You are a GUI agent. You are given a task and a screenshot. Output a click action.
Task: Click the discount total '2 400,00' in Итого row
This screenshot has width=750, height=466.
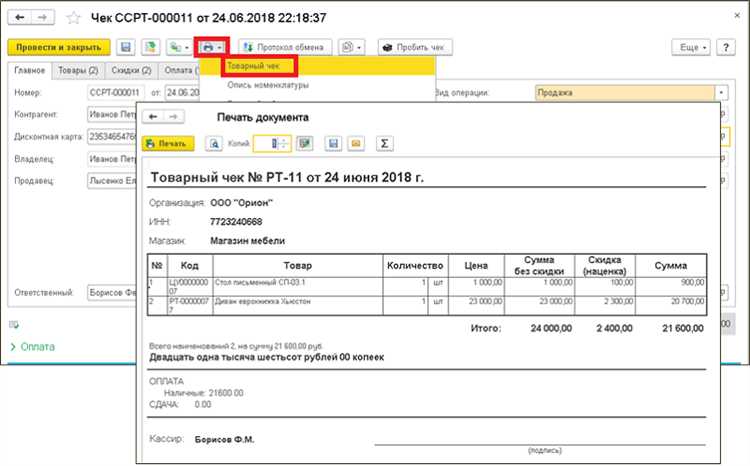[x=615, y=328]
